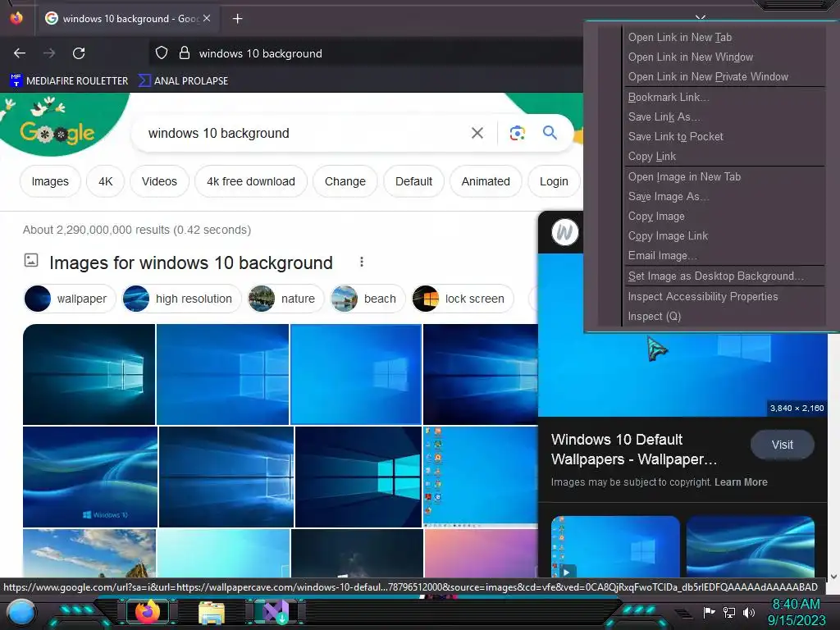Go back with the browser back arrow
The width and height of the screenshot is (840, 630).
[x=20, y=53]
